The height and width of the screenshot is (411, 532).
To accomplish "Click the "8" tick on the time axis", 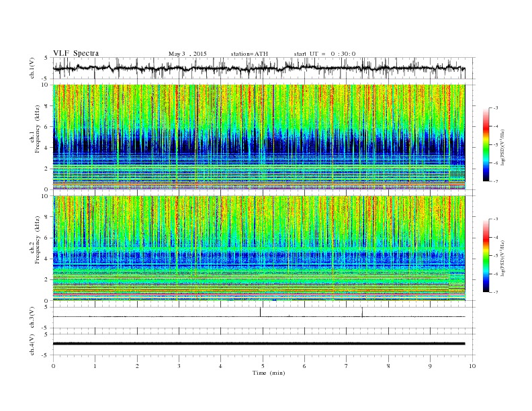I will (x=388, y=366).
